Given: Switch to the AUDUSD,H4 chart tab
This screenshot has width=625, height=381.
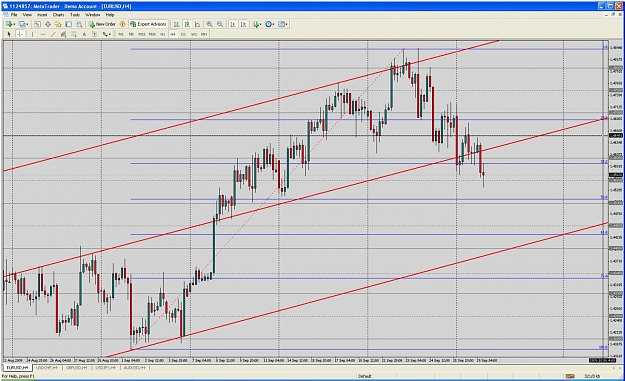Looking at the screenshot, I should (x=134, y=367).
